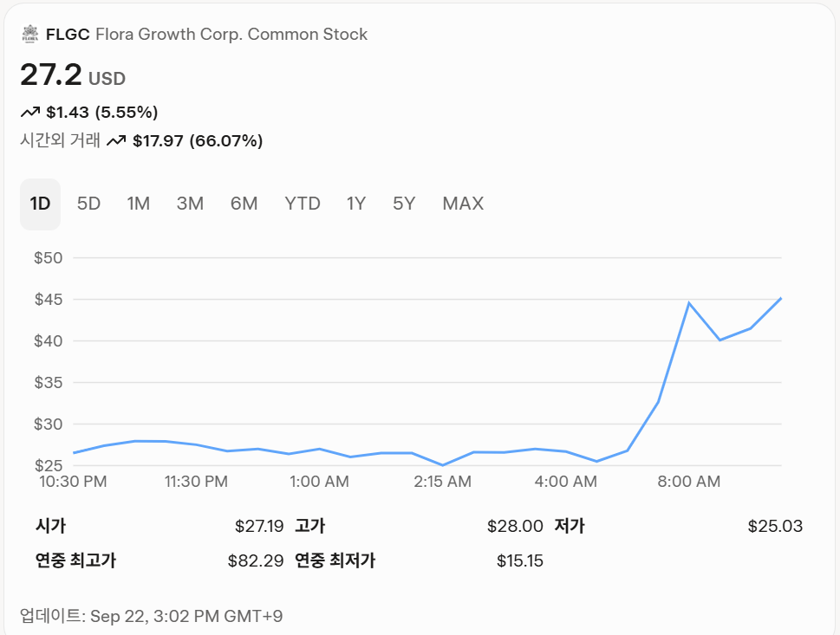The width and height of the screenshot is (840, 635).
Task: Click the 저가 label
Action: click(570, 526)
